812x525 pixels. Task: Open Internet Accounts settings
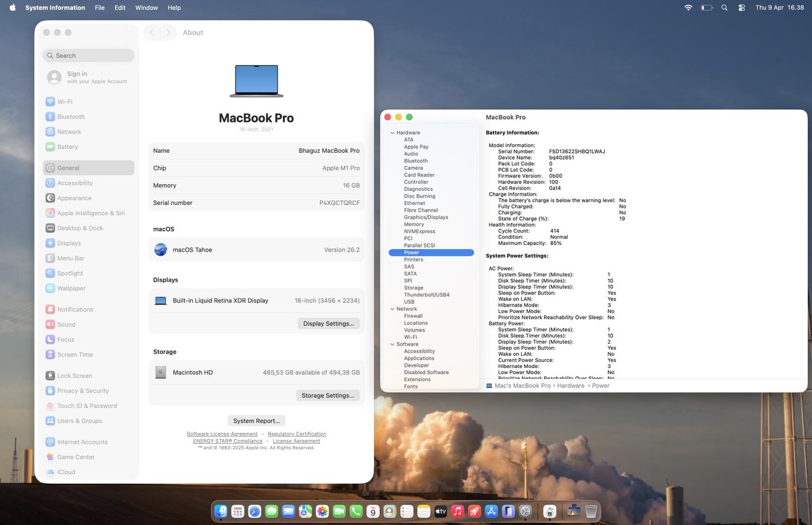point(89,442)
